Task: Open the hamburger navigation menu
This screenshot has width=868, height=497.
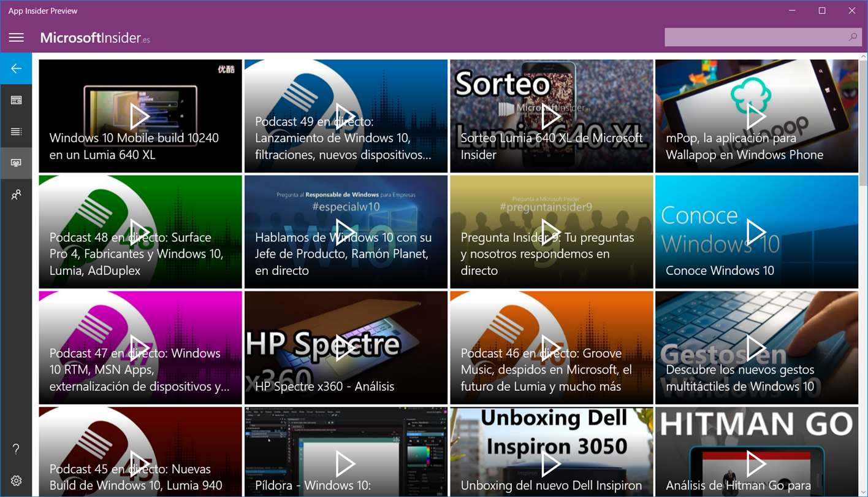Action: (x=16, y=37)
